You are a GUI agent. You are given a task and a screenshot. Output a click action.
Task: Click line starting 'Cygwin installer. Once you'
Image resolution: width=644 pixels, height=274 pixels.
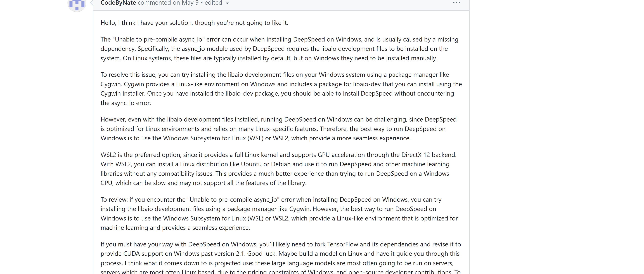tap(277, 93)
